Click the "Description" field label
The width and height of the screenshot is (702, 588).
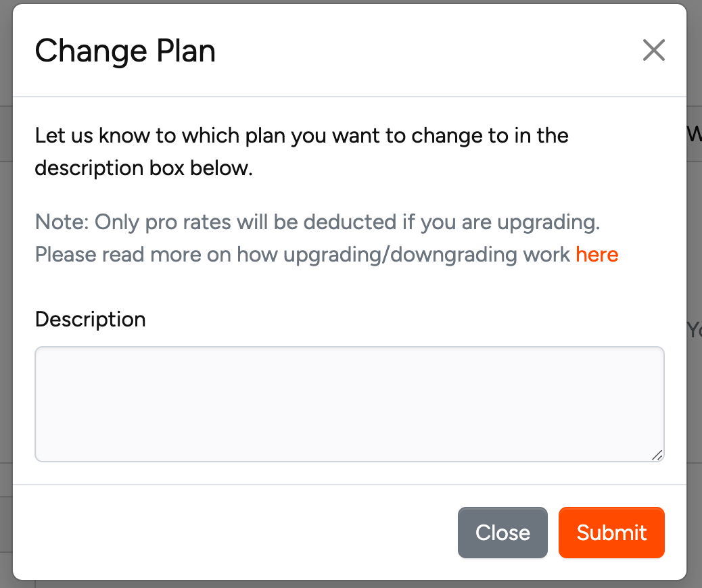(90, 319)
